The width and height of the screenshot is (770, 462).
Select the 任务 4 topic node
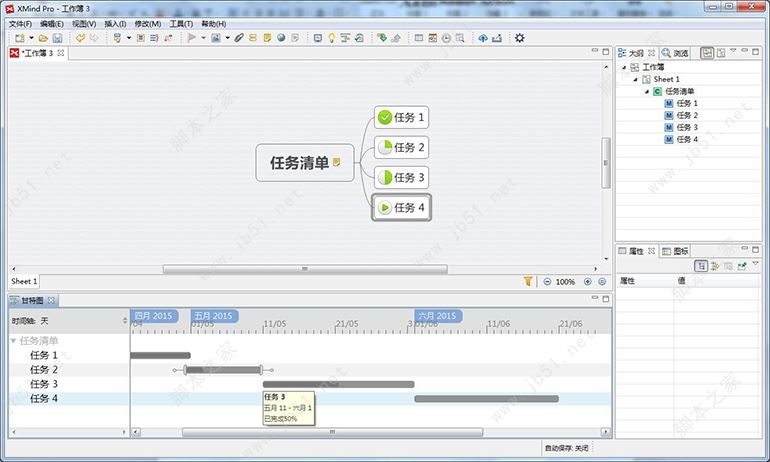coord(401,207)
